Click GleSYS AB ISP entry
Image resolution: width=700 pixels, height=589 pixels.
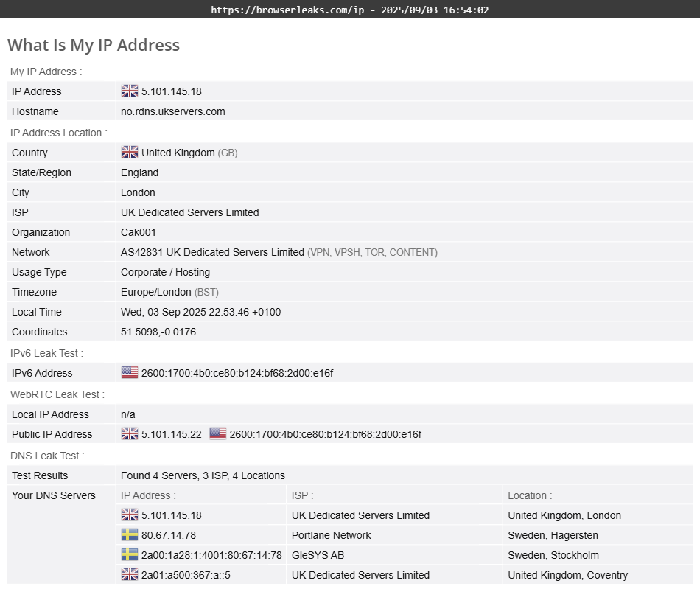coord(318,555)
